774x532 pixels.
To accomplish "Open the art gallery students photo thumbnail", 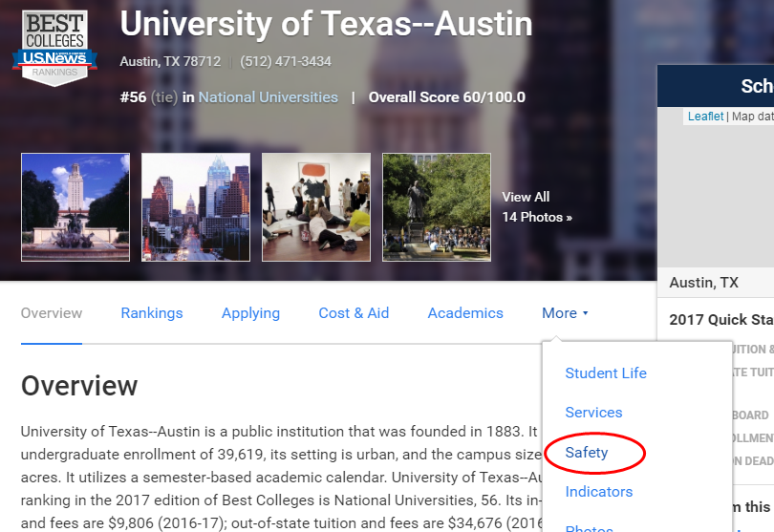I will pos(316,207).
